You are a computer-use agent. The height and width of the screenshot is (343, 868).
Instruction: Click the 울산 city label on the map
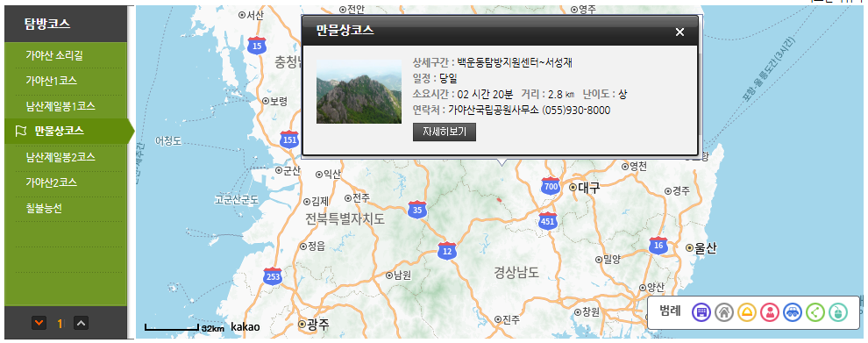pos(706,248)
